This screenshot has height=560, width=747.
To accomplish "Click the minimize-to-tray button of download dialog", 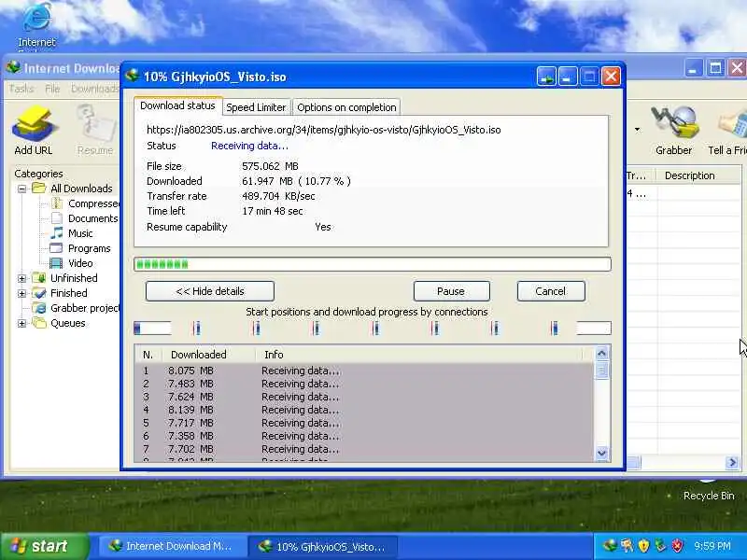I will (546, 77).
